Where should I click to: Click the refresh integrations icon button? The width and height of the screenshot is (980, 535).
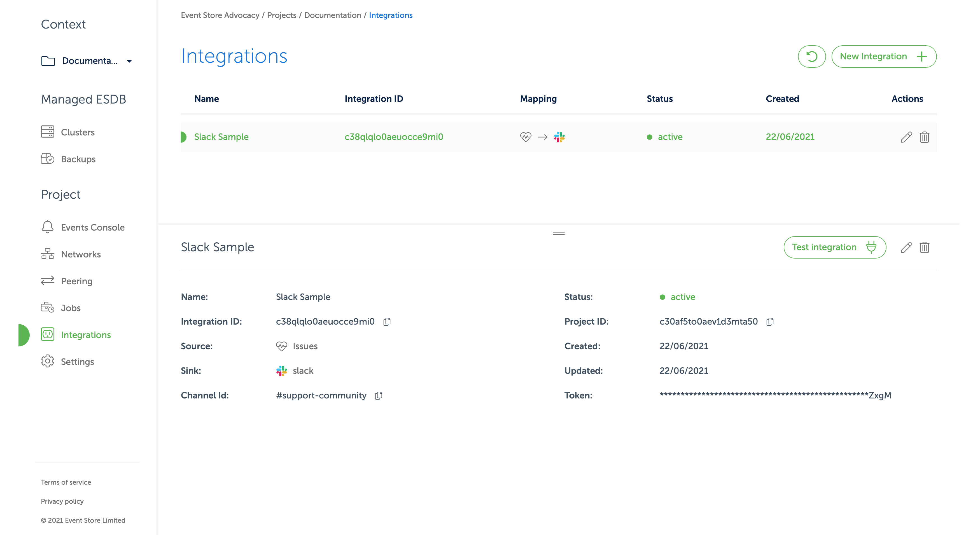811,57
